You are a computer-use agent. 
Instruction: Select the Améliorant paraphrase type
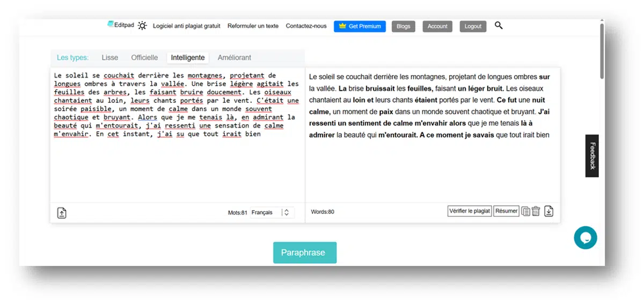tap(235, 57)
